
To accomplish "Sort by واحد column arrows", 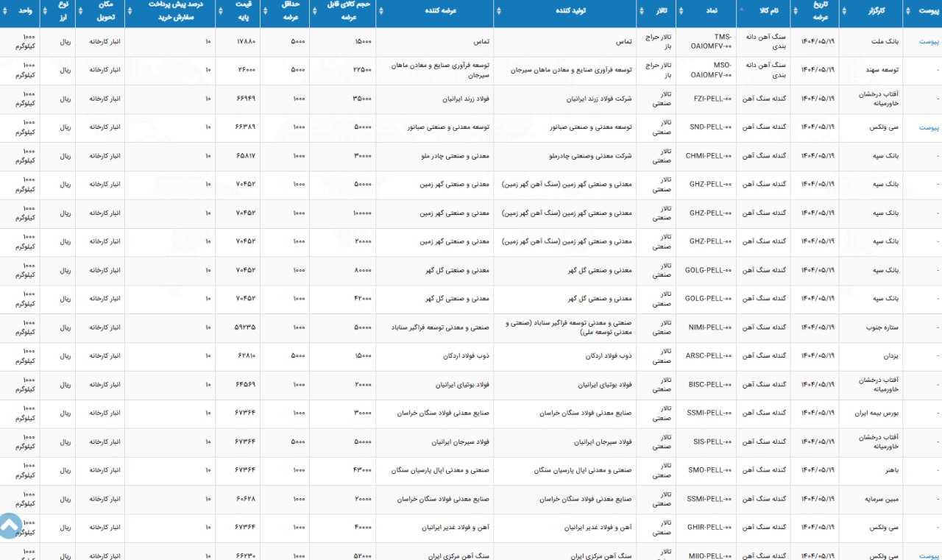I will tap(6, 12).
